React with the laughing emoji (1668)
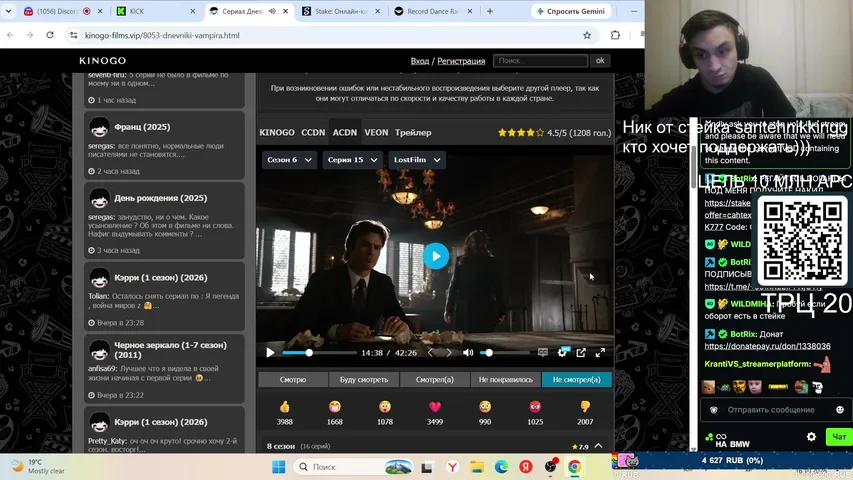 click(x=335, y=407)
